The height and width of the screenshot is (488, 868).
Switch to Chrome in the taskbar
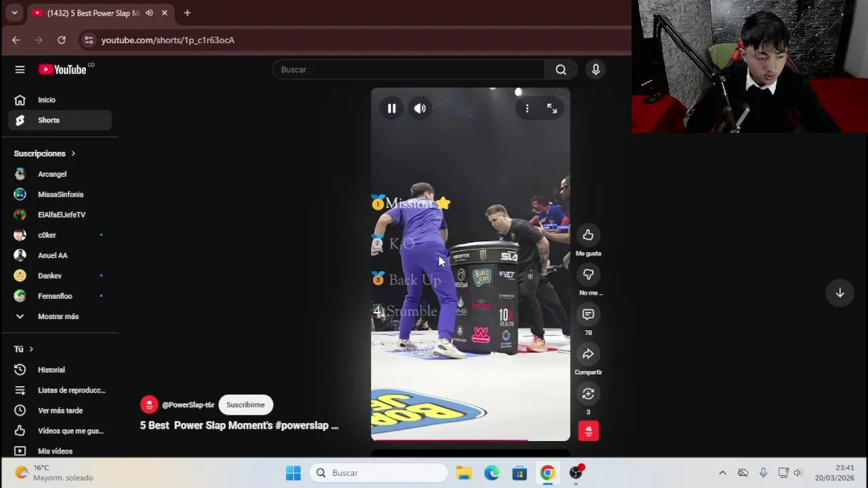click(x=547, y=473)
